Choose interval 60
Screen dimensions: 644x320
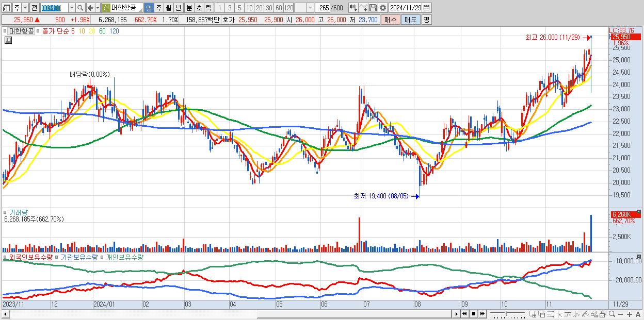click(279, 8)
